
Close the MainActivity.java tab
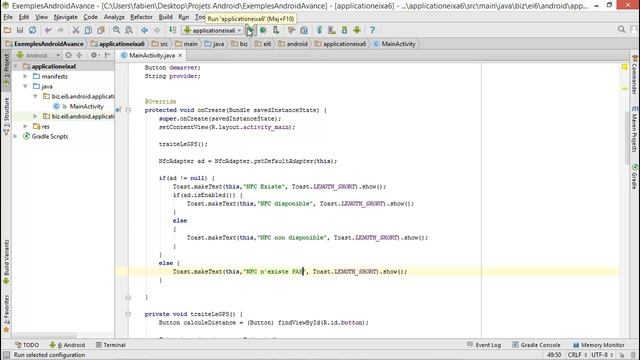180,55
